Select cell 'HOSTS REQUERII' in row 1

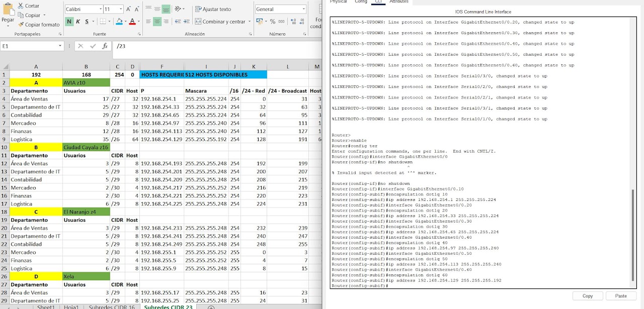click(162, 74)
